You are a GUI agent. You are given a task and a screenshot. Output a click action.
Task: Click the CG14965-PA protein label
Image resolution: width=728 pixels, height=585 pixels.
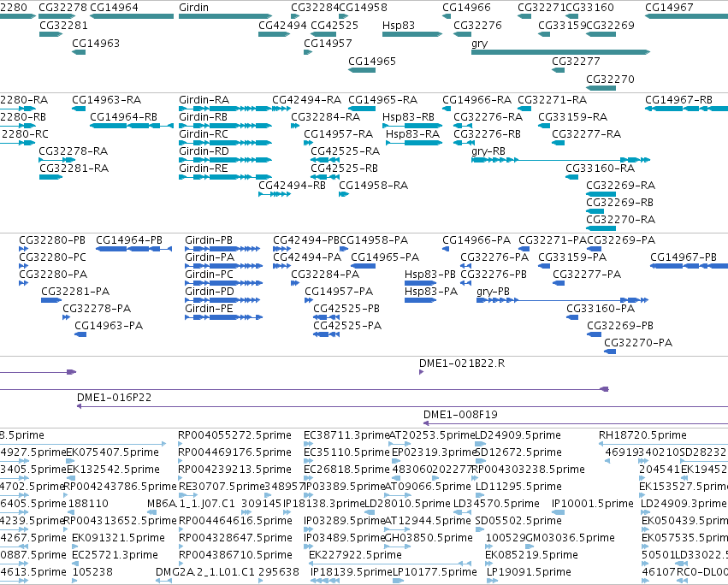385,257
